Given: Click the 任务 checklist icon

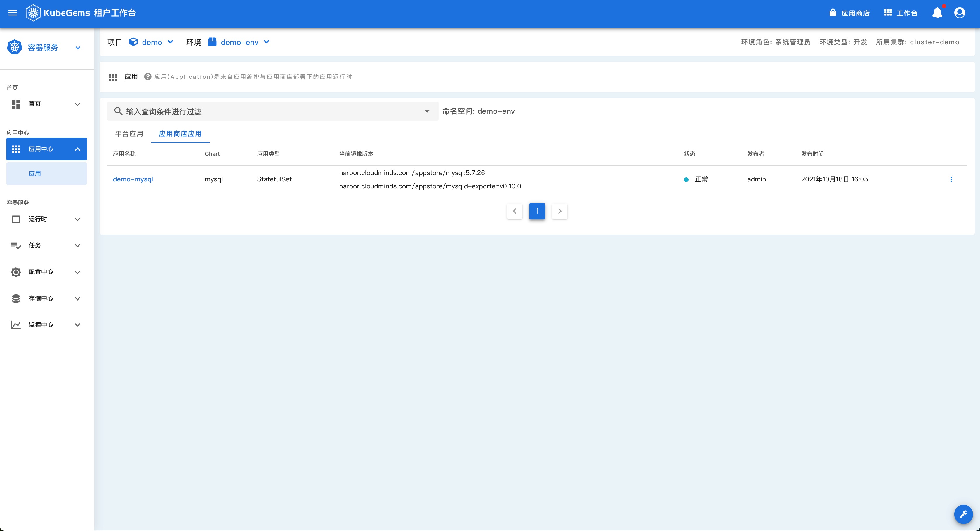Looking at the screenshot, I should coord(16,246).
